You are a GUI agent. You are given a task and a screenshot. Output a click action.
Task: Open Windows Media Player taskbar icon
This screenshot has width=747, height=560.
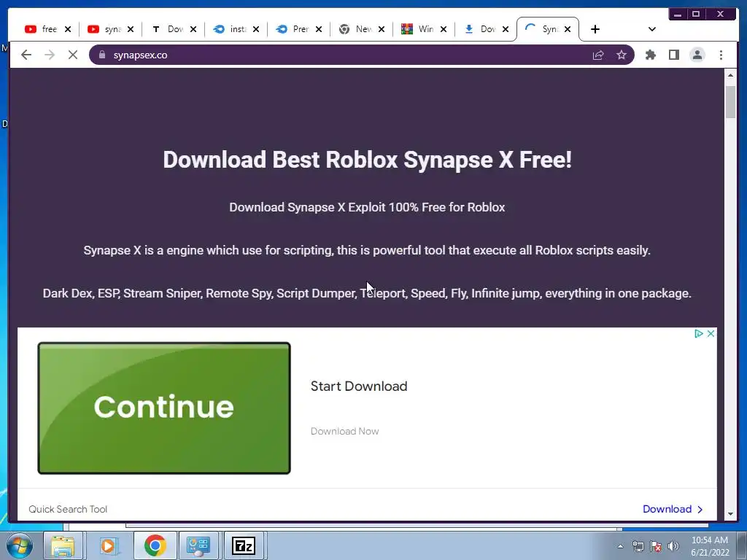click(108, 545)
